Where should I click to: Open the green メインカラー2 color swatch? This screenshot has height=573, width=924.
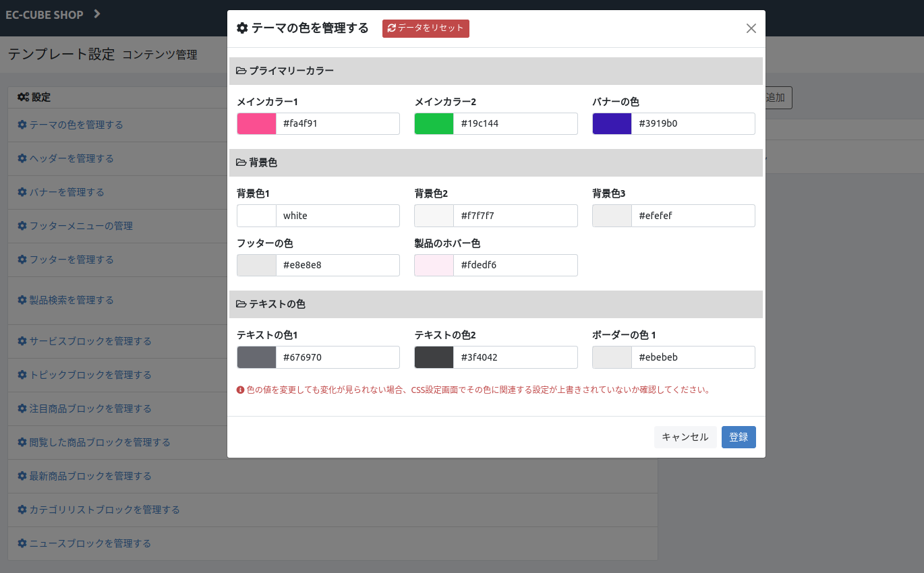[x=434, y=124]
